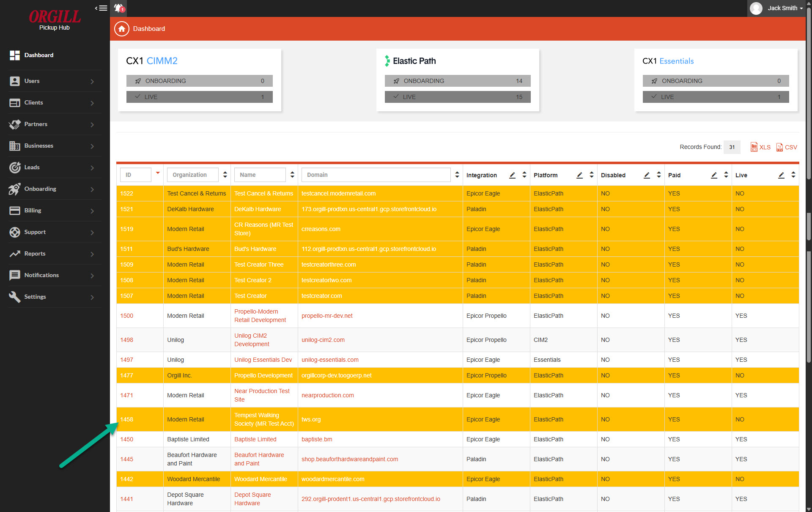Sort table by Disabled column arrows

(659, 175)
